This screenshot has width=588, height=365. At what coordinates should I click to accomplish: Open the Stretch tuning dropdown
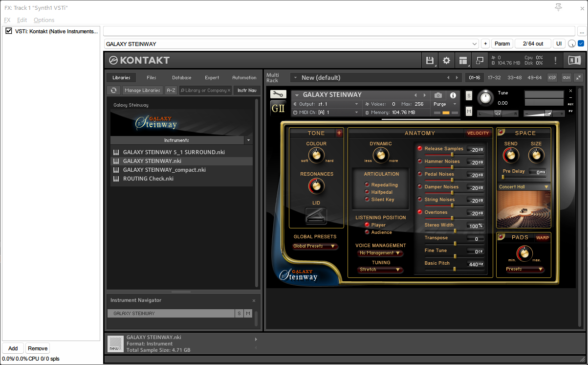click(x=380, y=270)
